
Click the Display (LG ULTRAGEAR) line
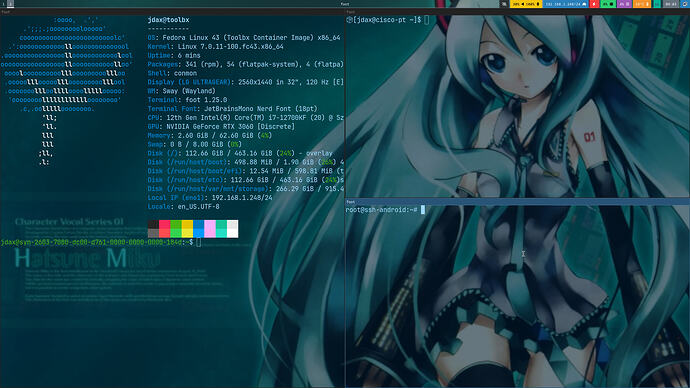click(x=246, y=82)
